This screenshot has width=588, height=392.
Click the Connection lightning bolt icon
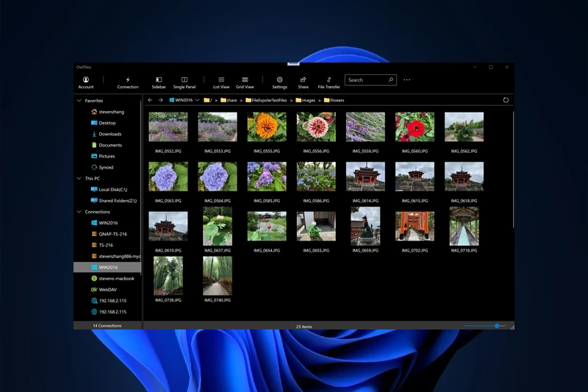[128, 79]
